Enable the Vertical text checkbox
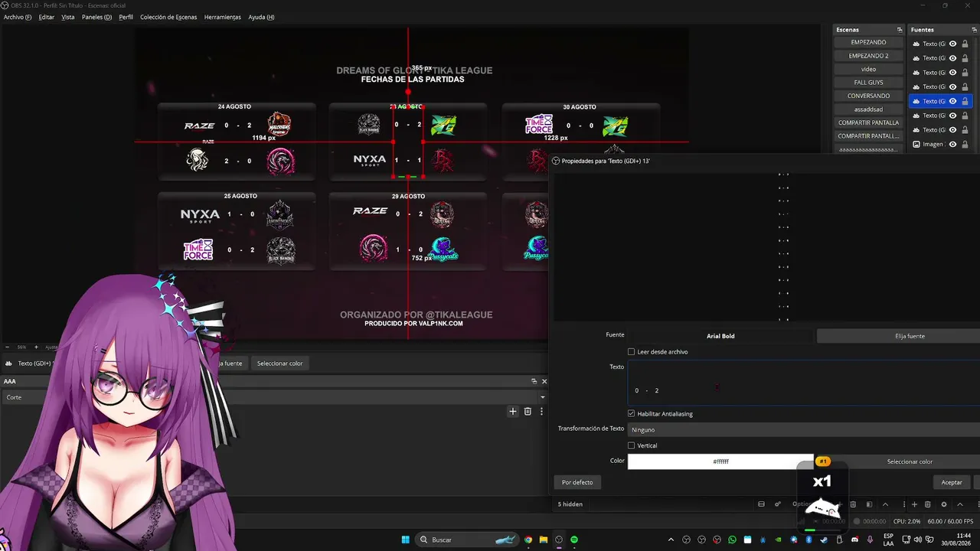This screenshot has width=980, height=551. coord(632,445)
